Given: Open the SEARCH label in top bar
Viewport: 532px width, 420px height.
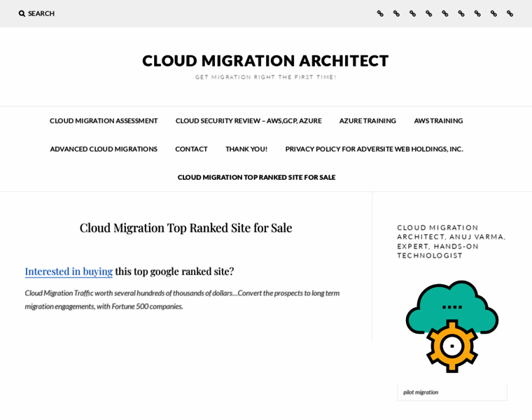Looking at the screenshot, I should click(x=41, y=13).
